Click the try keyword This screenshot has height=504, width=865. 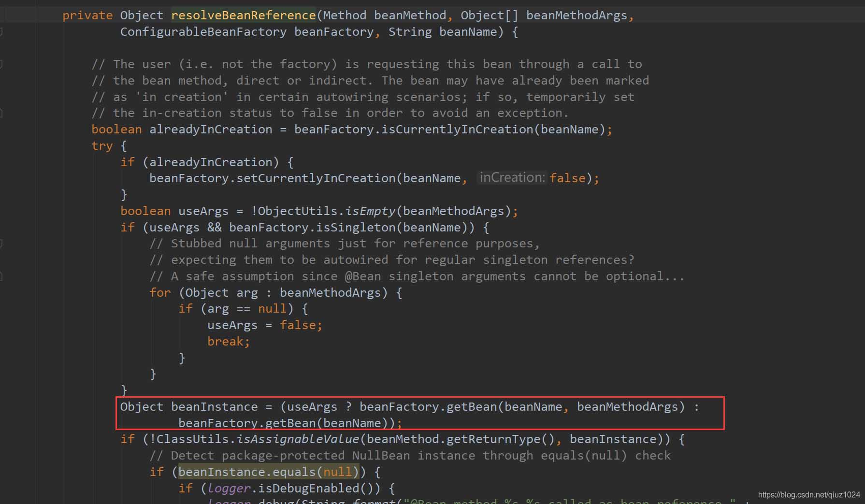pyautogui.click(x=102, y=146)
